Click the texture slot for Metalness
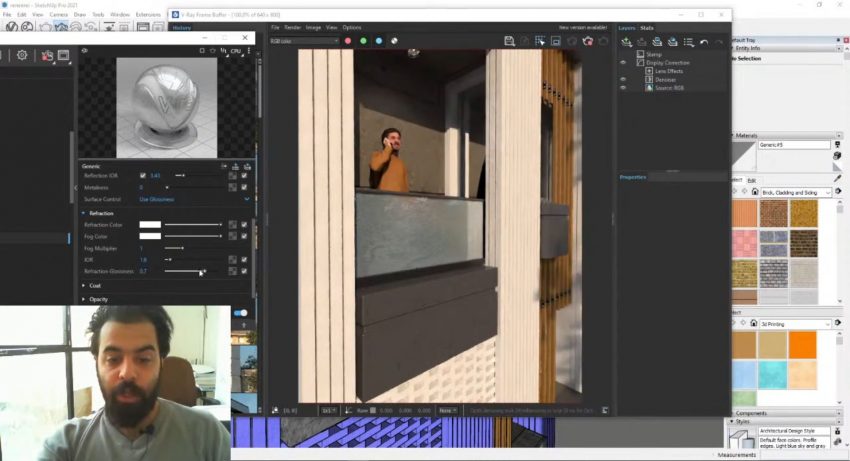The width and height of the screenshot is (850, 461). click(233, 187)
